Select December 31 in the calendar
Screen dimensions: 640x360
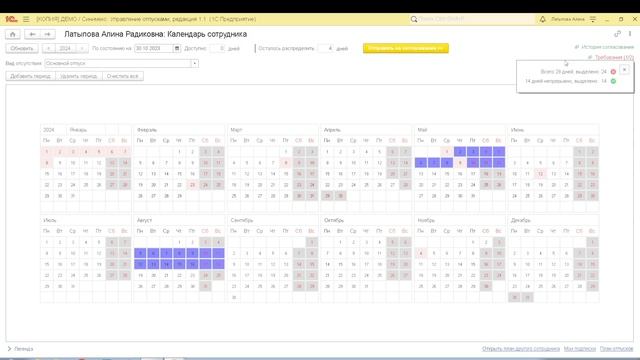click(x=527, y=298)
